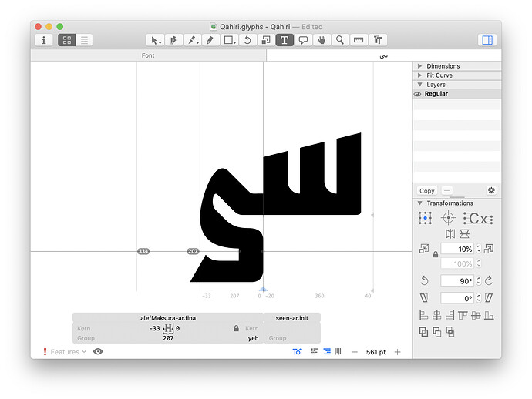Screen dimensions: 532x399
Task: Select the metrics Cx origin option
Action: tap(478, 219)
